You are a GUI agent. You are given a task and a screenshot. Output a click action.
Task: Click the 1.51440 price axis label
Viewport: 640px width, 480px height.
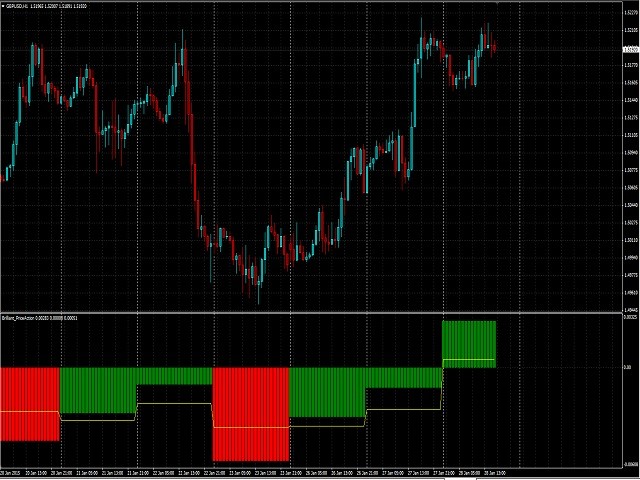pyautogui.click(x=631, y=100)
